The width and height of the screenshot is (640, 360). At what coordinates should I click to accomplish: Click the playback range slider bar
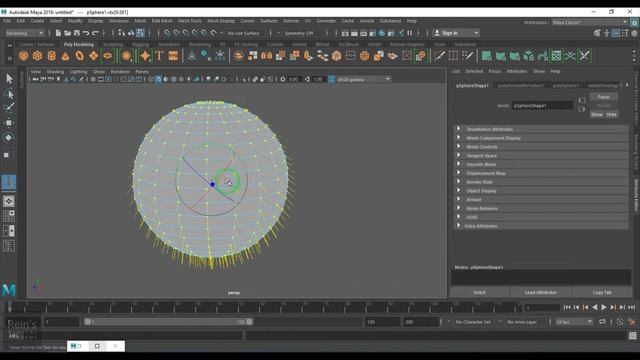tap(168, 322)
